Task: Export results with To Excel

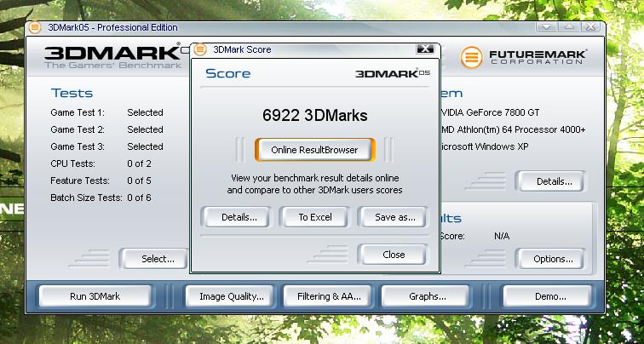Action: (x=315, y=217)
